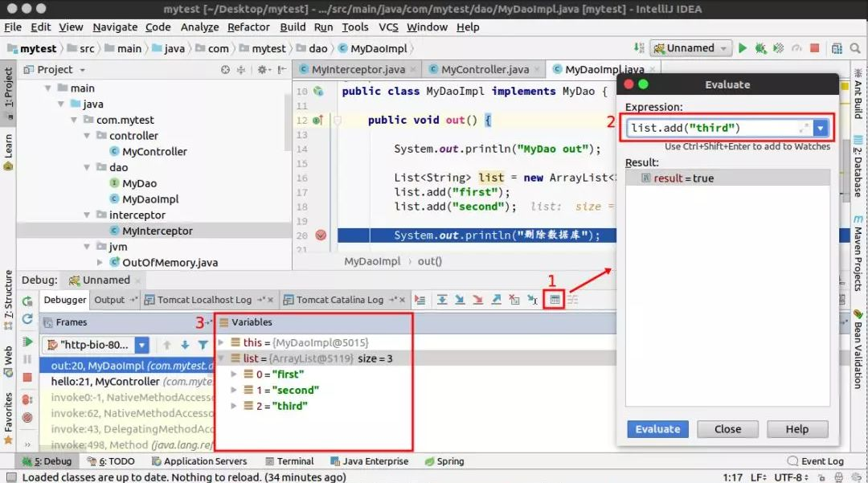Image resolution: width=868 pixels, height=483 pixels.
Task: Switch to MyInterceptor.java editor tab
Action: click(x=358, y=70)
